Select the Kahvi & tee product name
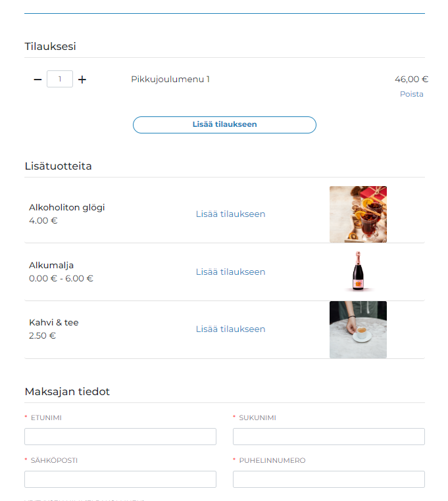The width and height of the screenshot is (448, 501). point(54,322)
